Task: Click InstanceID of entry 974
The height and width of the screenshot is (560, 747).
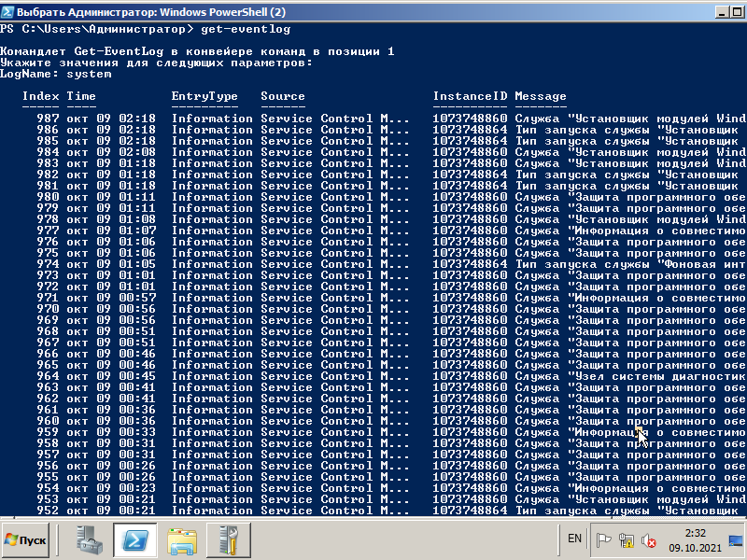Action: pyautogui.click(x=471, y=264)
